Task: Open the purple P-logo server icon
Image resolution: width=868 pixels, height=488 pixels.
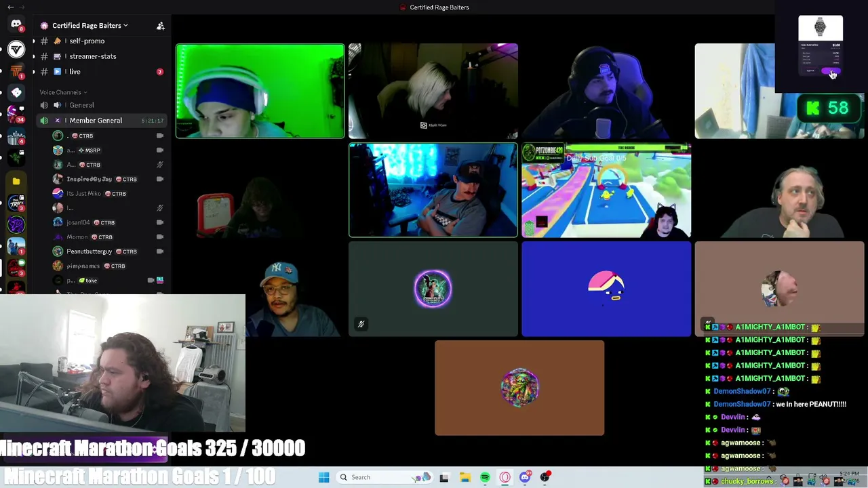Action: 16,224
